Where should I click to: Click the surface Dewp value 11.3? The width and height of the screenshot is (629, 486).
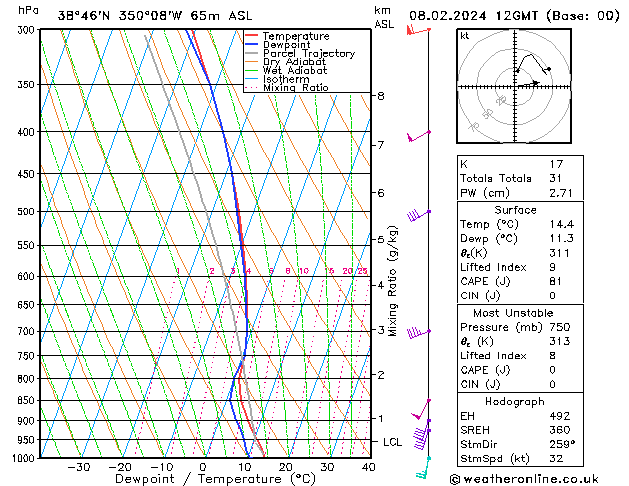click(x=562, y=239)
